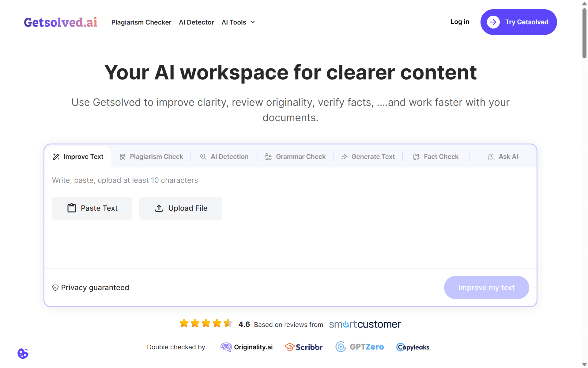Click the Log in link

tap(460, 22)
